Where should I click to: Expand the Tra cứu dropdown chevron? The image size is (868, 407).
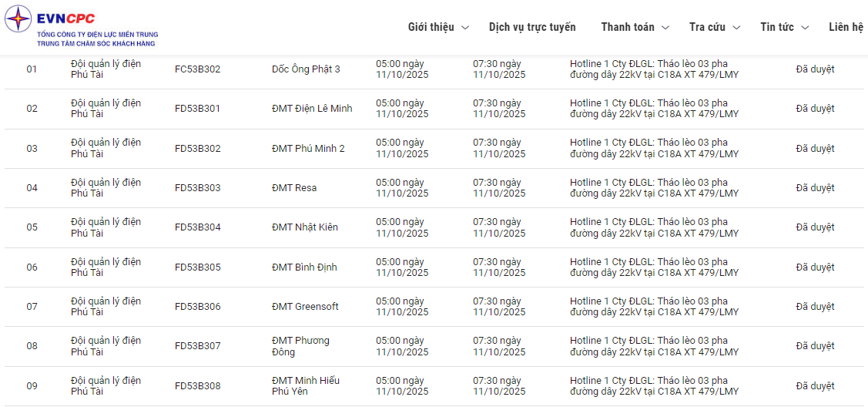pyautogui.click(x=736, y=28)
